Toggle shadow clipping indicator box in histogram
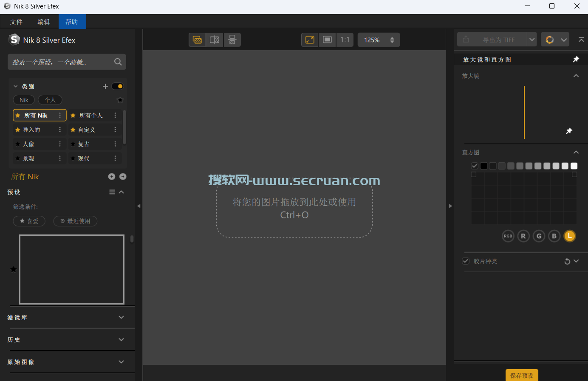Viewport: 588px width, 381px height. pos(474,175)
